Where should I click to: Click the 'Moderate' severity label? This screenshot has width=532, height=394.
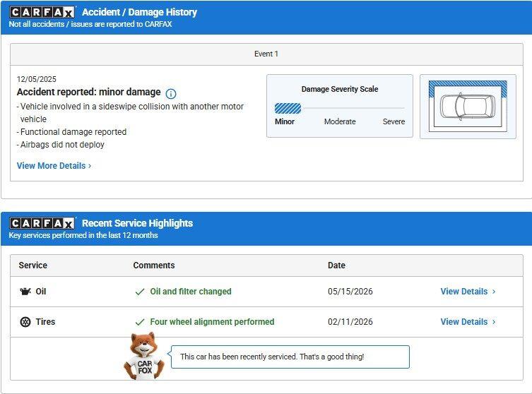[x=340, y=121]
